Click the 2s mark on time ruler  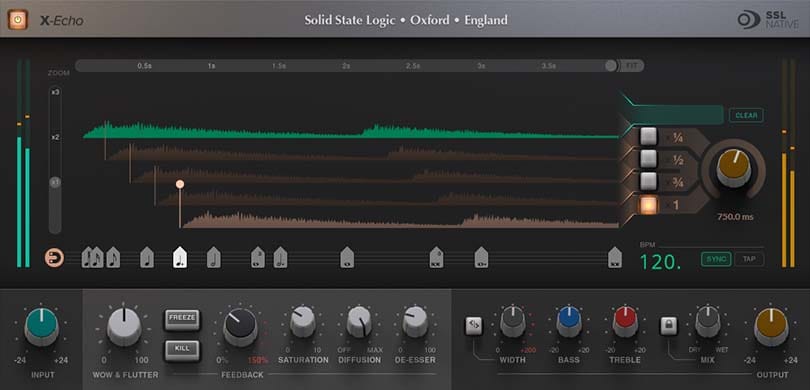point(346,66)
